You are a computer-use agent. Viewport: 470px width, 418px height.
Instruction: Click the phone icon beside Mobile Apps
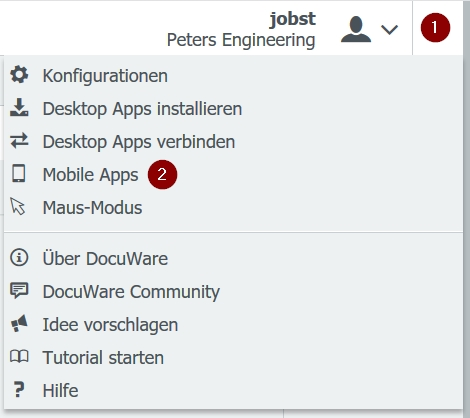point(19,173)
